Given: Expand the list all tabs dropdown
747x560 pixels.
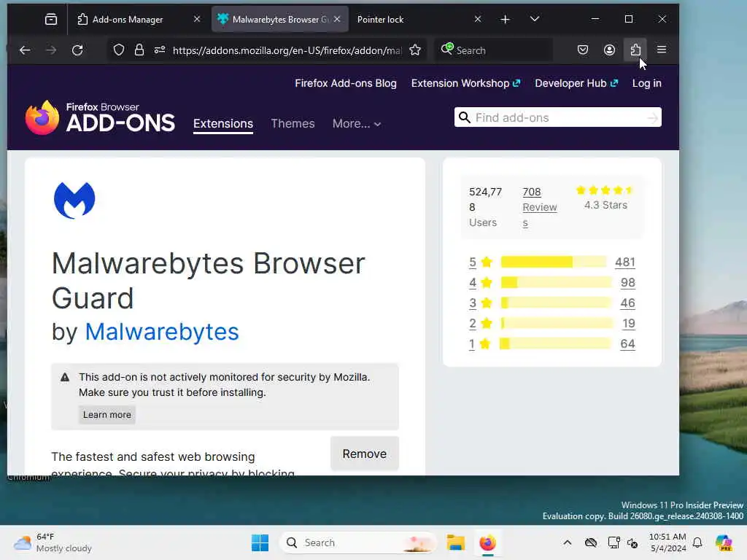Looking at the screenshot, I should pos(535,19).
